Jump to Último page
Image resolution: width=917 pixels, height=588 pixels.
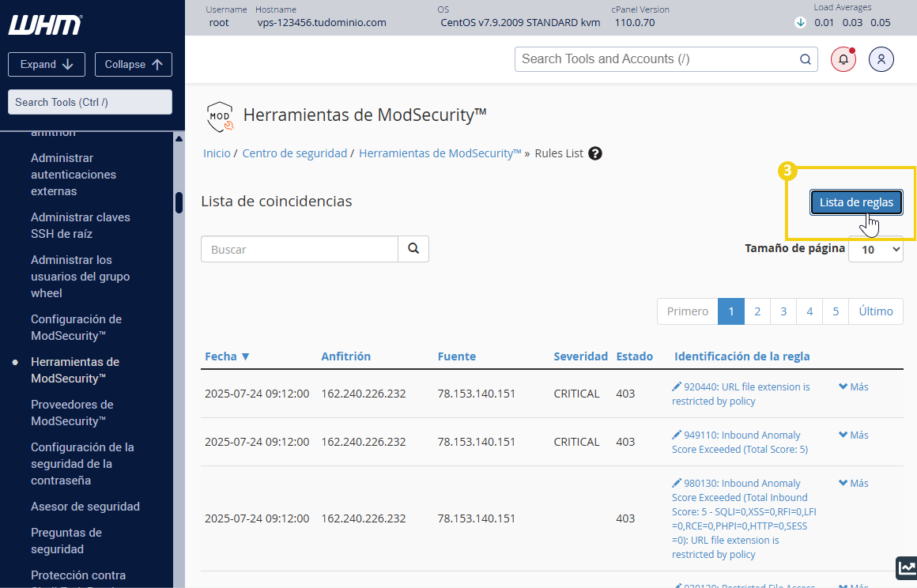[876, 311]
